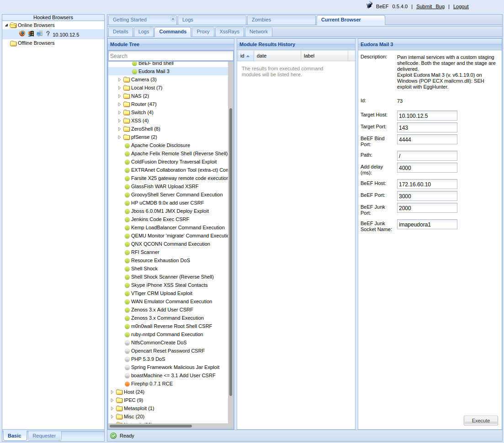
Task: Open the Submit Bug link
Action: [x=430, y=6]
